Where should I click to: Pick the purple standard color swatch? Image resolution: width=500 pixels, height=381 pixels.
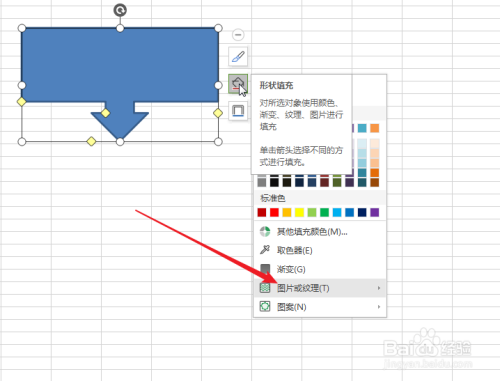pyautogui.click(x=375, y=212)
